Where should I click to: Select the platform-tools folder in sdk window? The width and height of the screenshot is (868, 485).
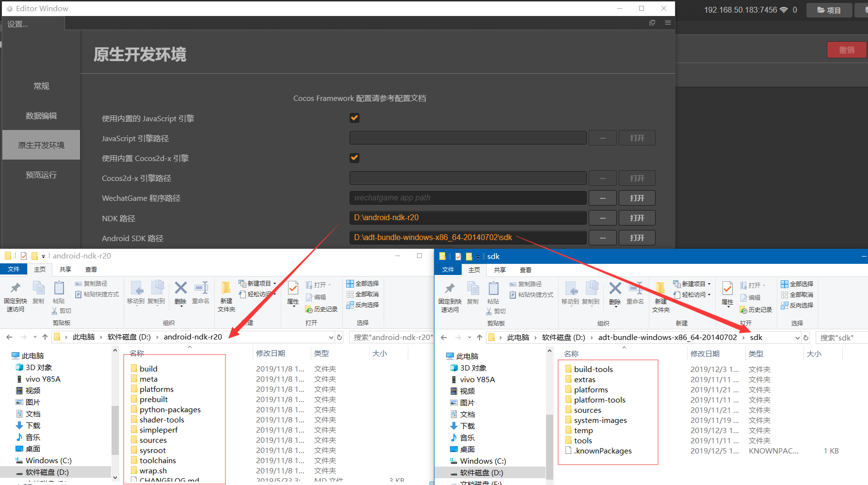[599, 400]
